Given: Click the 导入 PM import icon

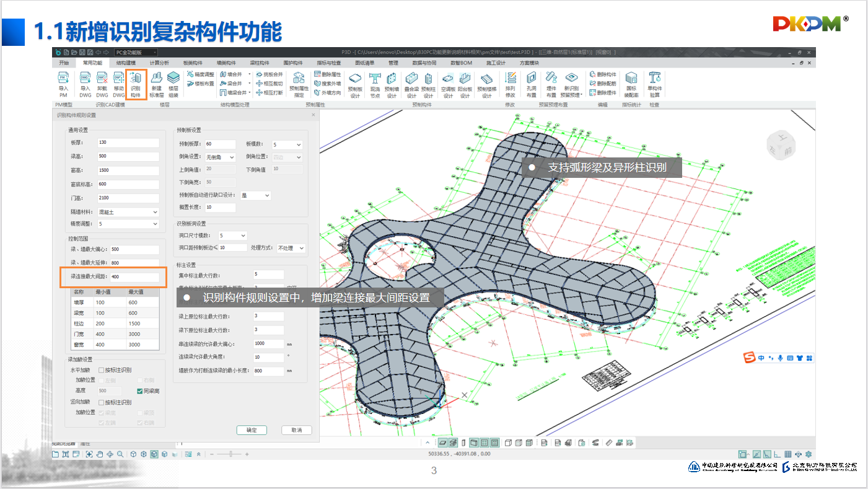Looking at the screenshot, I should 63,84.
